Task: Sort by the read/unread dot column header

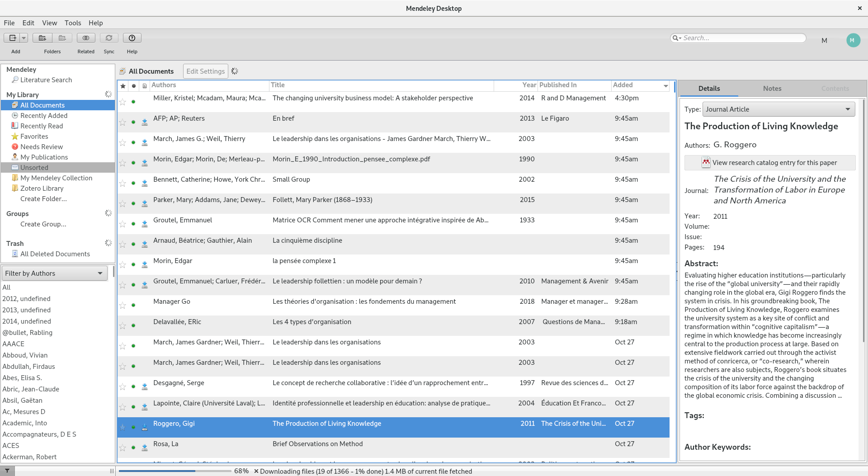Action: point(134,86)
